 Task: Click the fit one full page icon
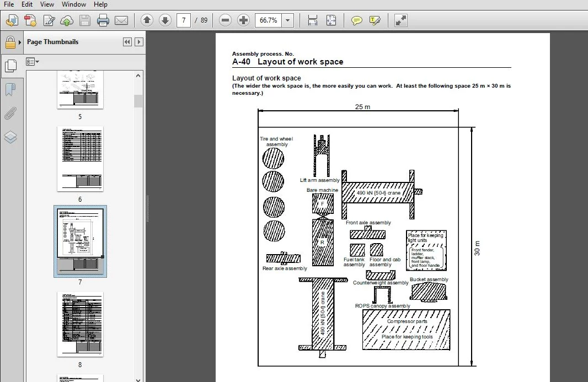tap(331, 20)
